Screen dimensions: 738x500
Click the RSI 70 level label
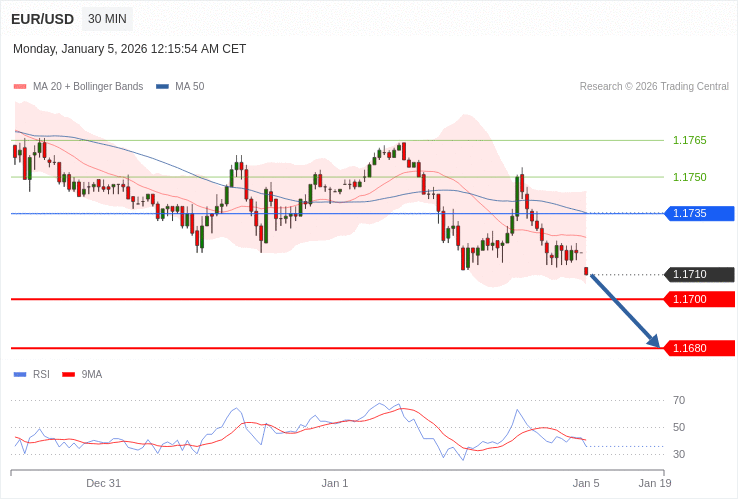(x=679, y=400)
